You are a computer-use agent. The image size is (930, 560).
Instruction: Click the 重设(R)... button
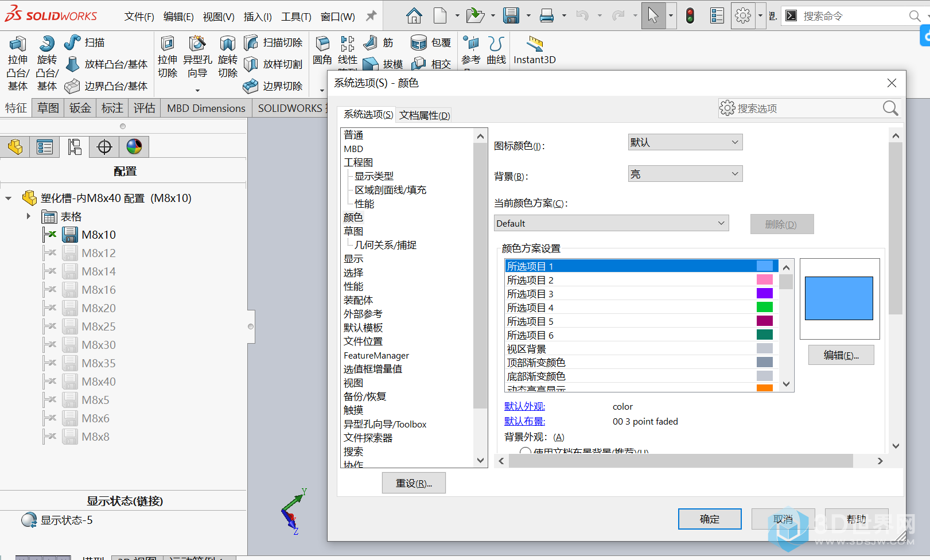[x=414, y=483]
